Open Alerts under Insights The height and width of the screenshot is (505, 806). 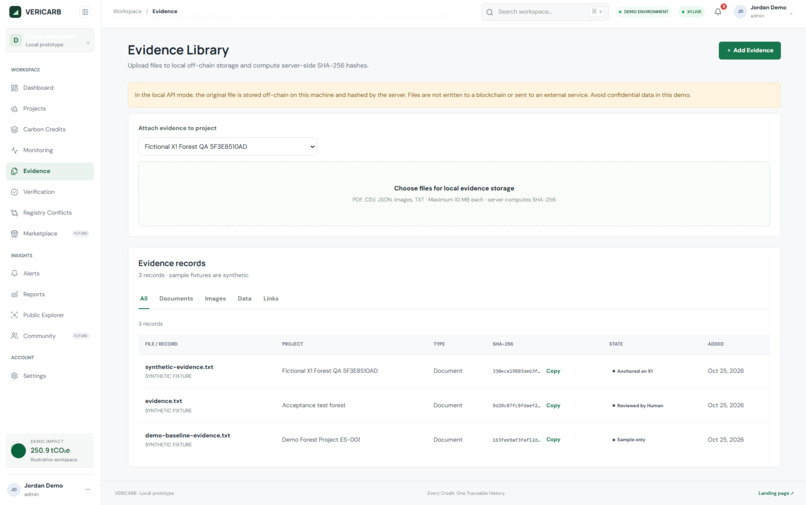coord(50,274)
